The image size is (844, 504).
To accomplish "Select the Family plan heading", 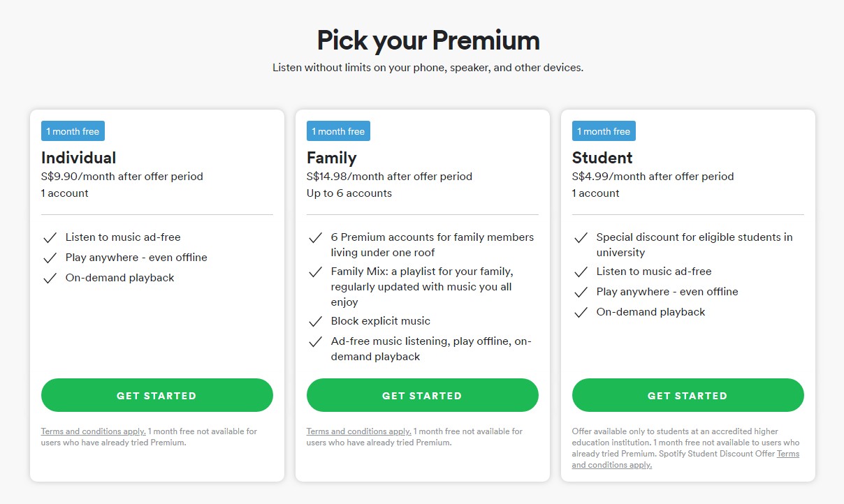I will tap(332, 158).
